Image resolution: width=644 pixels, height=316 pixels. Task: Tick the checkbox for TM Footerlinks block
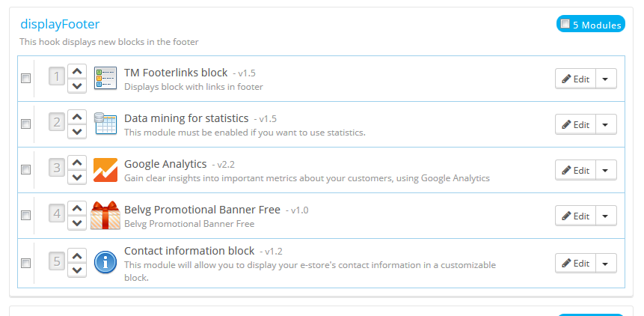26,79
